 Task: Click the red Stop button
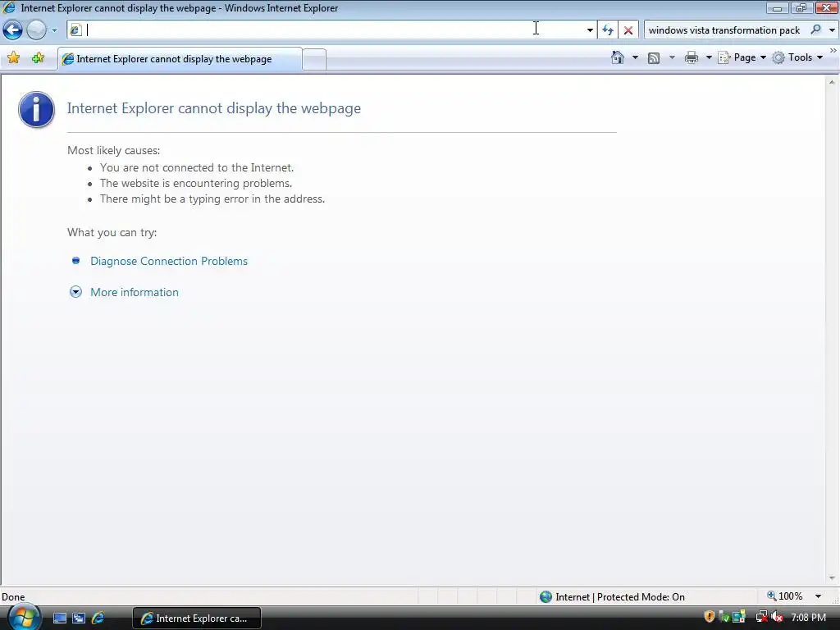[x=628, y=30]
